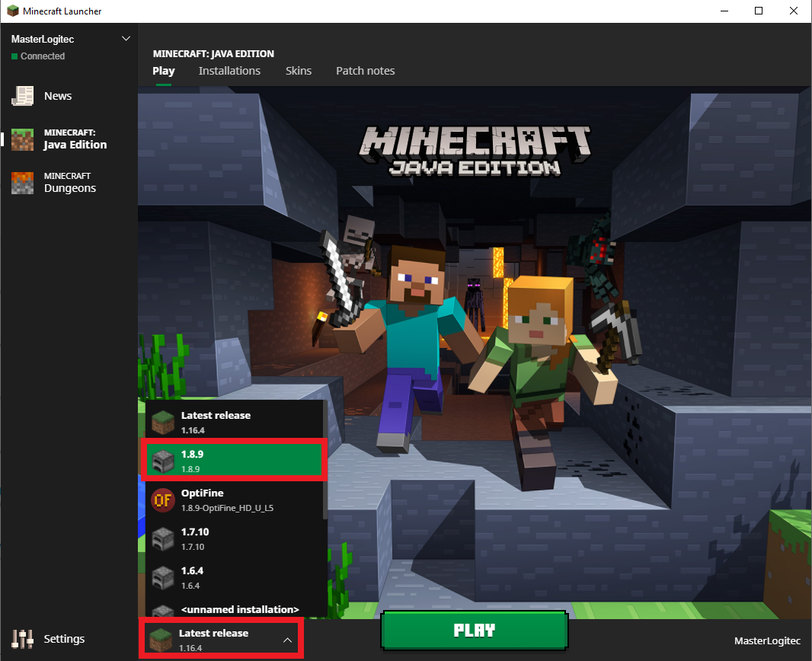The height and width of the screenshot is (661, 812).
Task: Click the furnace icon beside 1.8.9
Action: coord(162,461)
